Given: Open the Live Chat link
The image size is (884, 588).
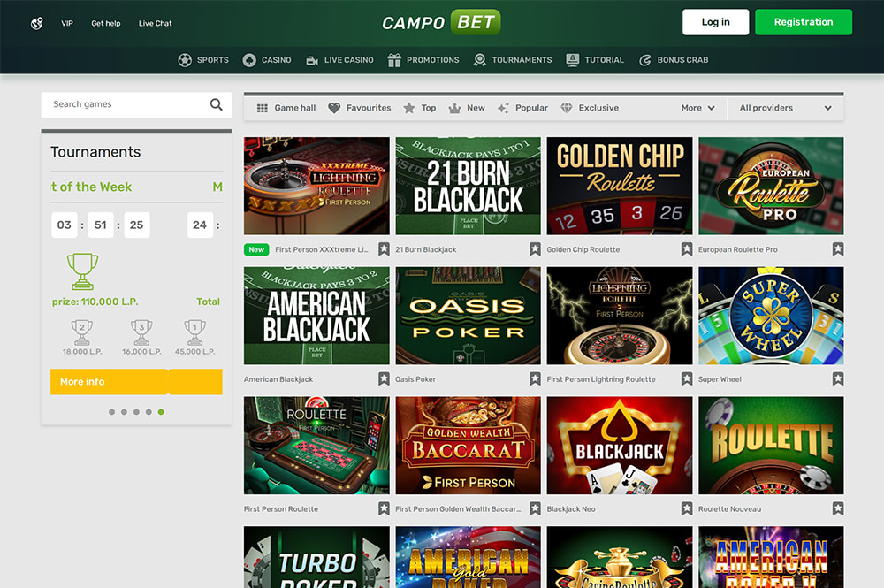Looking at the screenshot, I should click(155, 23).
